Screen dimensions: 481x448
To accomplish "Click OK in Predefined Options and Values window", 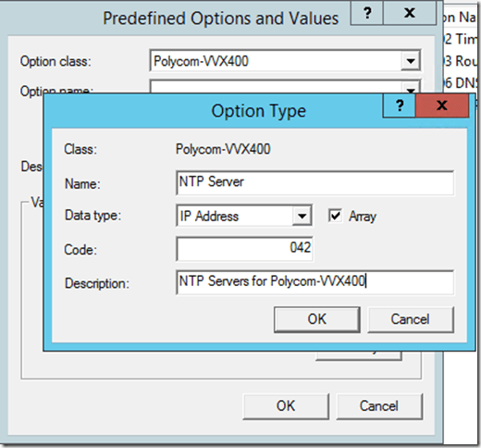I will click(x=286, y=406).
